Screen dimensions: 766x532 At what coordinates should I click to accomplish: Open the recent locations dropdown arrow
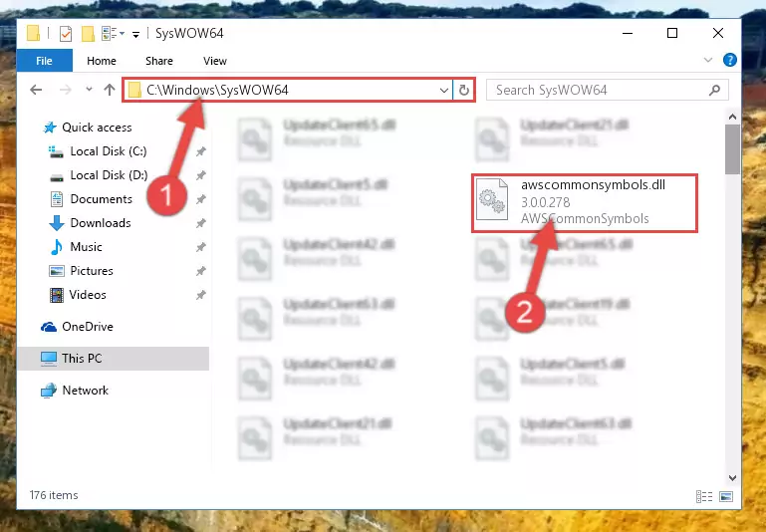[x=89, y=90]
